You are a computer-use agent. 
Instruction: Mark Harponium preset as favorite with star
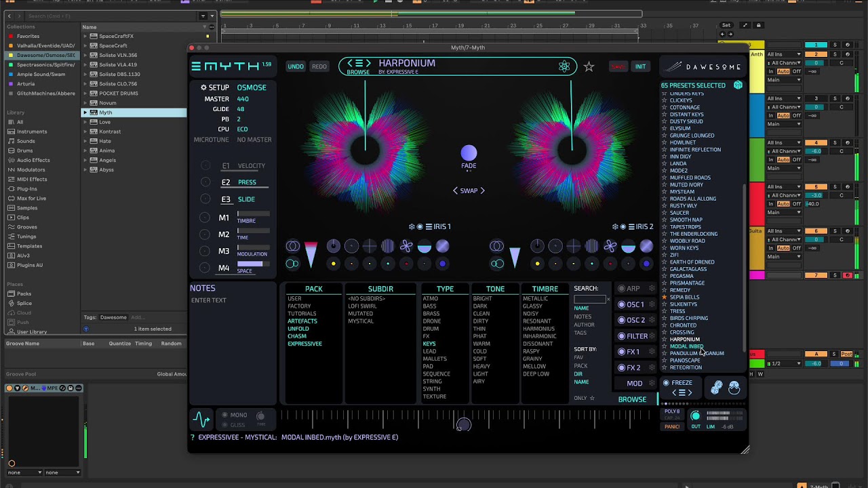[x=589, y=66]
